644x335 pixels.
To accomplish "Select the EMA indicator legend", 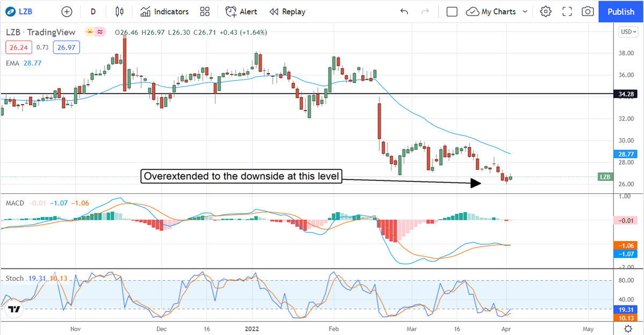I will [x=12, y=63].
